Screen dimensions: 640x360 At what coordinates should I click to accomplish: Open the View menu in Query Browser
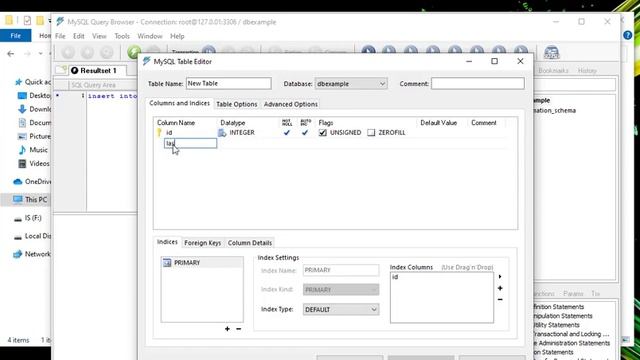[99, 36]
